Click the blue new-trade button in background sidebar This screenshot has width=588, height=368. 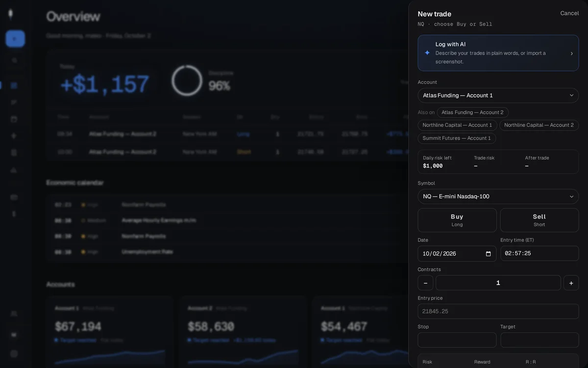tap(15, 39)
